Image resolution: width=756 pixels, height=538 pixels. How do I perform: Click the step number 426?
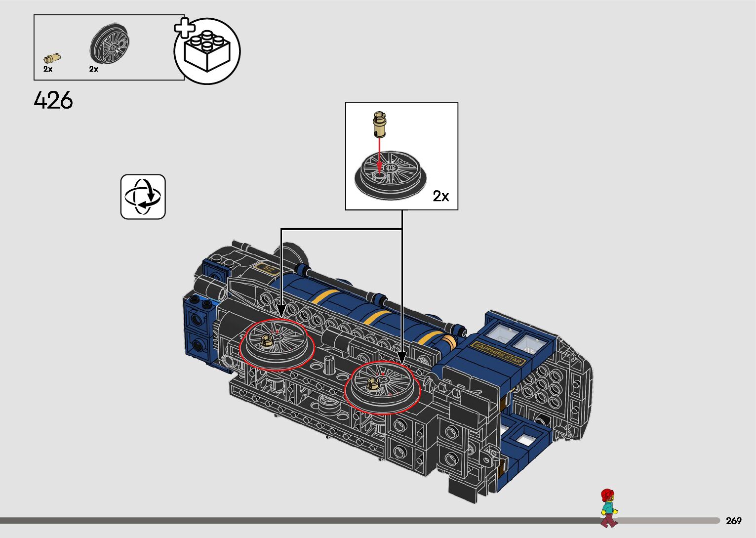pos(53,100)
